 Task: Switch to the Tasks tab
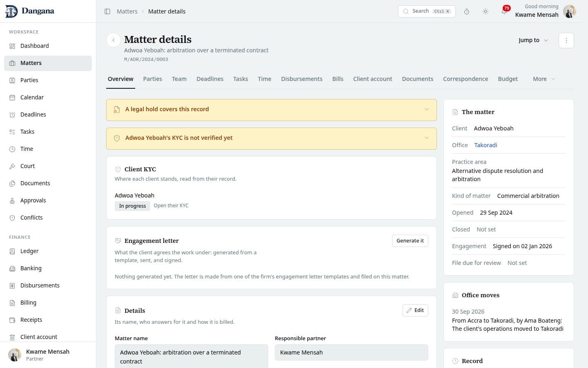241,79
